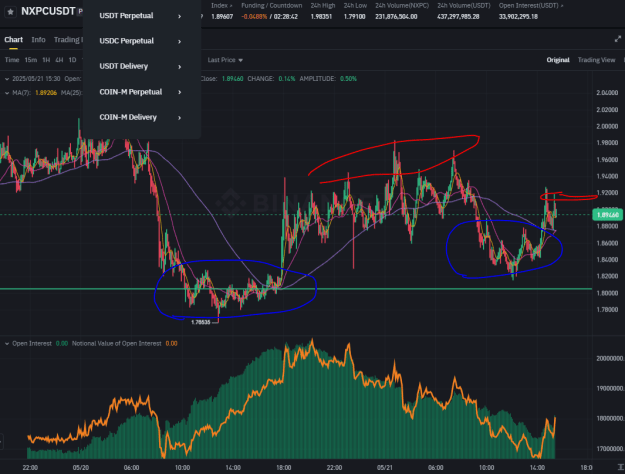Click the CHANGE value 0.14%
This screenshot has height=474, width=625.
pos(287,79)
